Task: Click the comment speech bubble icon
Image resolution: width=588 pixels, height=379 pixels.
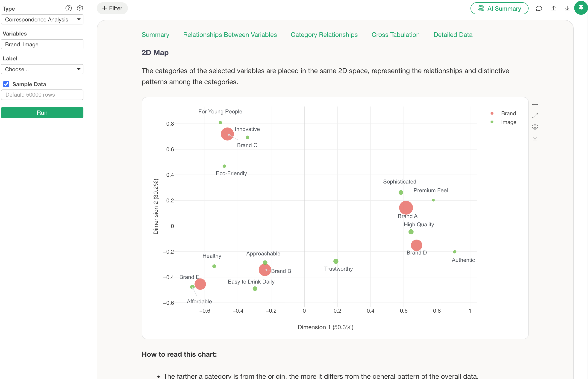Action: point(538,9)
